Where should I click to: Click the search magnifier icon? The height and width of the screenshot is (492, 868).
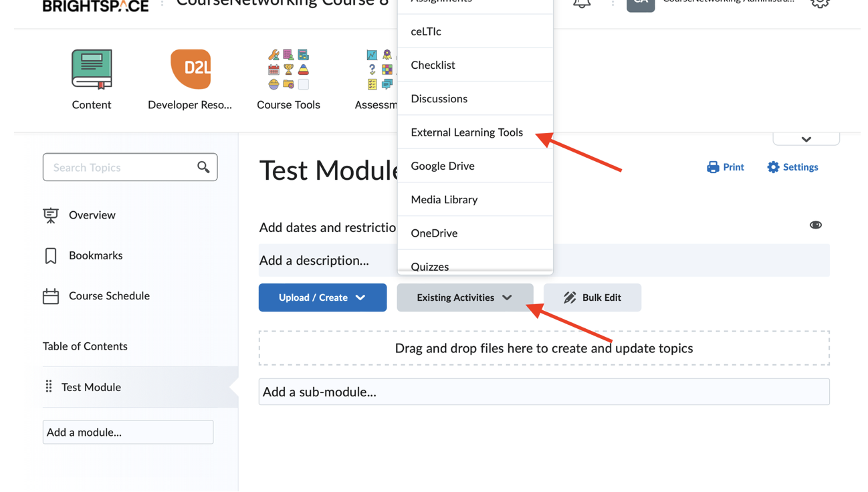coord(203,167)
